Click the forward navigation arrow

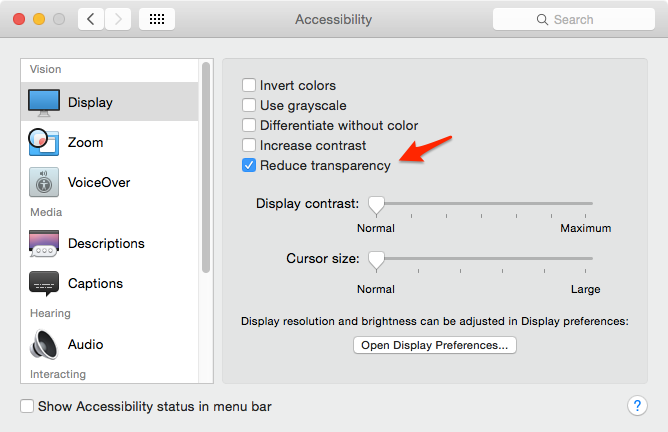click(118, 19)
